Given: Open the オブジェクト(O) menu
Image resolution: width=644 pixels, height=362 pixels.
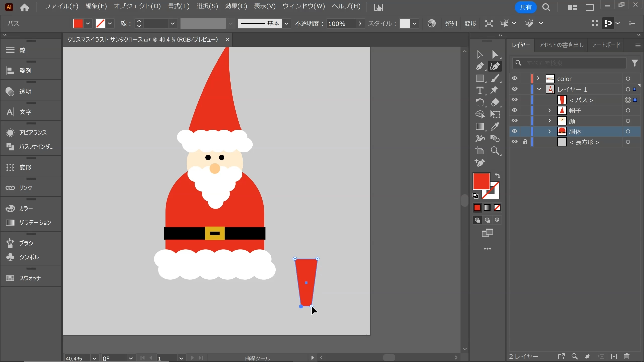Looking at the screenshot, I should (137, 6).
